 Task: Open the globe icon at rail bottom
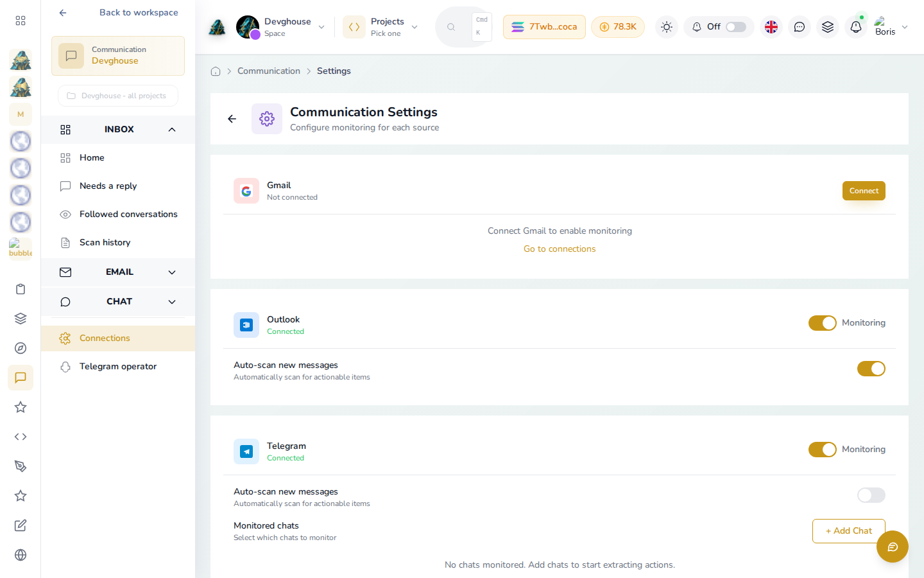tap(21, 555)
